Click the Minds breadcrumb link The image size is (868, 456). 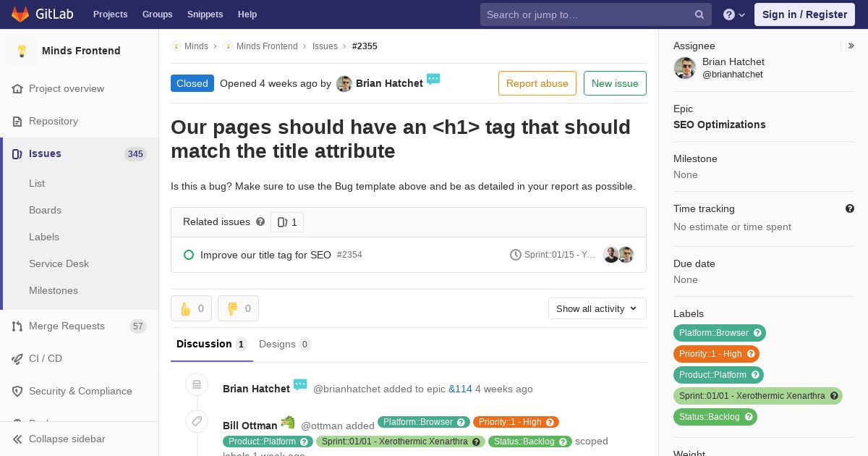(x=196, y=46)
